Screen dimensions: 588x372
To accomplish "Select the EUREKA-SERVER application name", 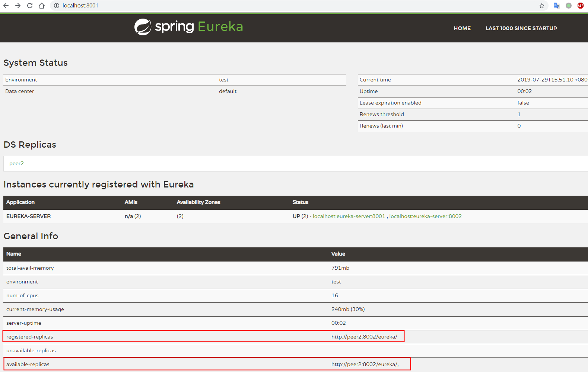I will click(29, 216).
